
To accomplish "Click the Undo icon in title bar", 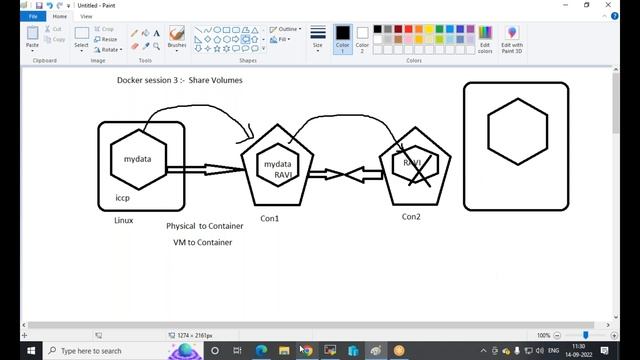I will point(49,5).
